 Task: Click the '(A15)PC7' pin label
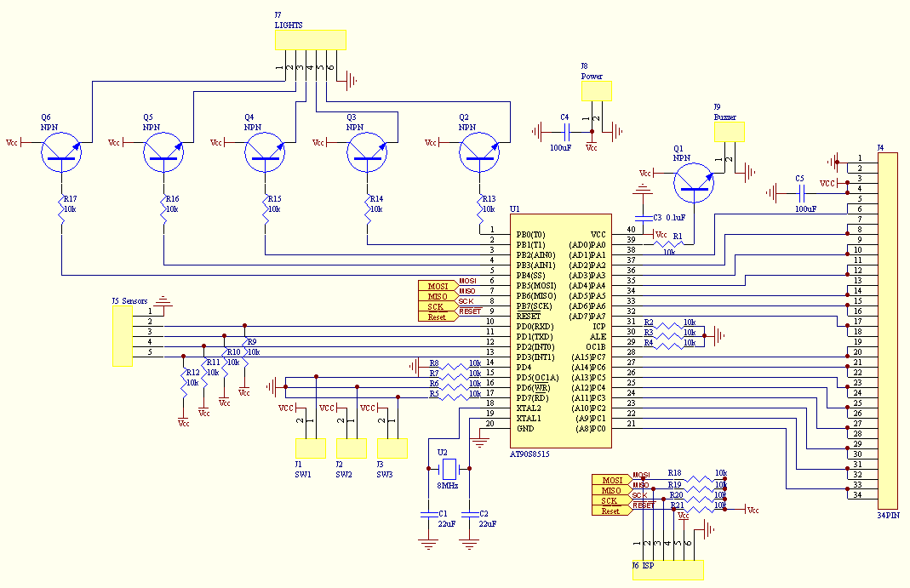(x=588, y=357)
